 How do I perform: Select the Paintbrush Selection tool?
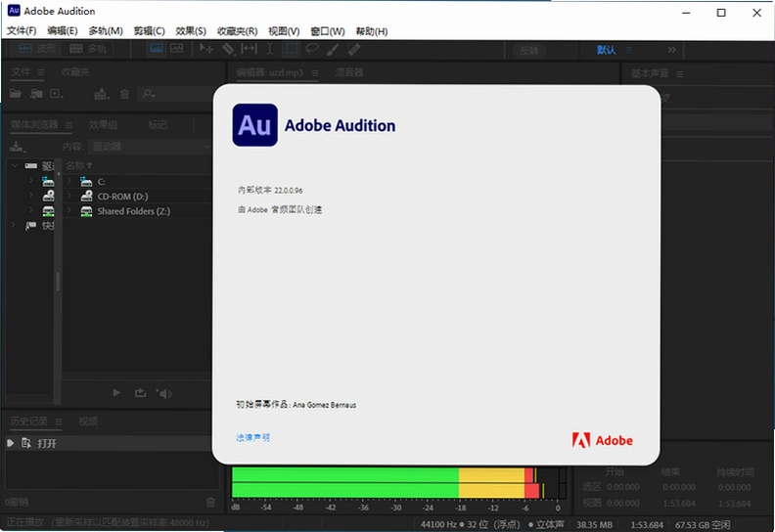pyautogui.click(x=333, y=49)
